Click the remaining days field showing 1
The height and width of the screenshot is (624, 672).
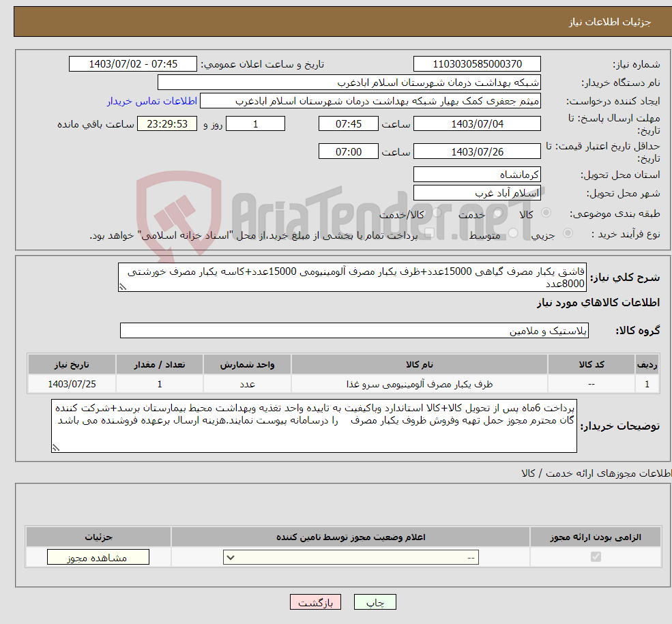coord(255,123)
